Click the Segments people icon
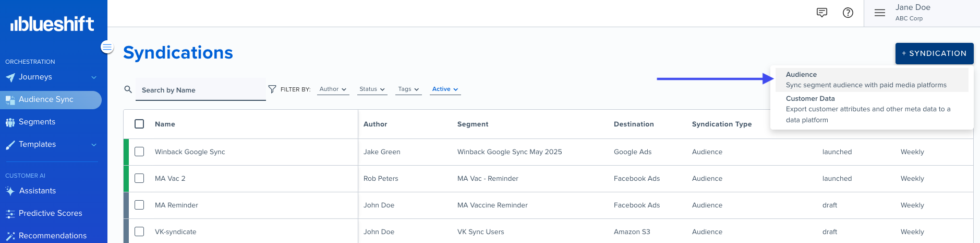980x243 pixels. pyautogui.click(x=10, y=122)
